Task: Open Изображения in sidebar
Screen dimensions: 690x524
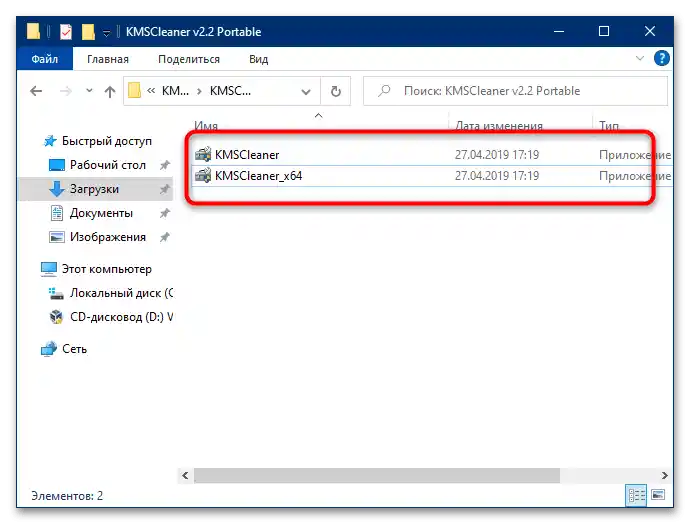Action: point(108,237)
